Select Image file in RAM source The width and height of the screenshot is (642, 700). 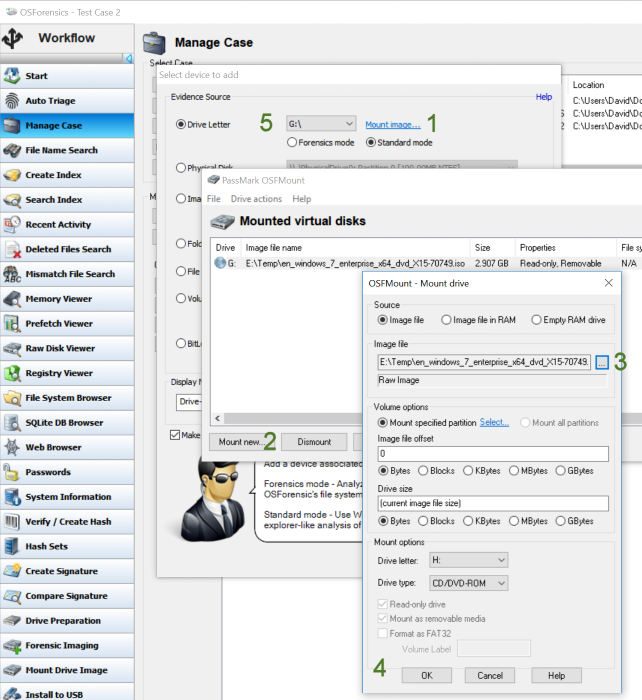[446, 320]
